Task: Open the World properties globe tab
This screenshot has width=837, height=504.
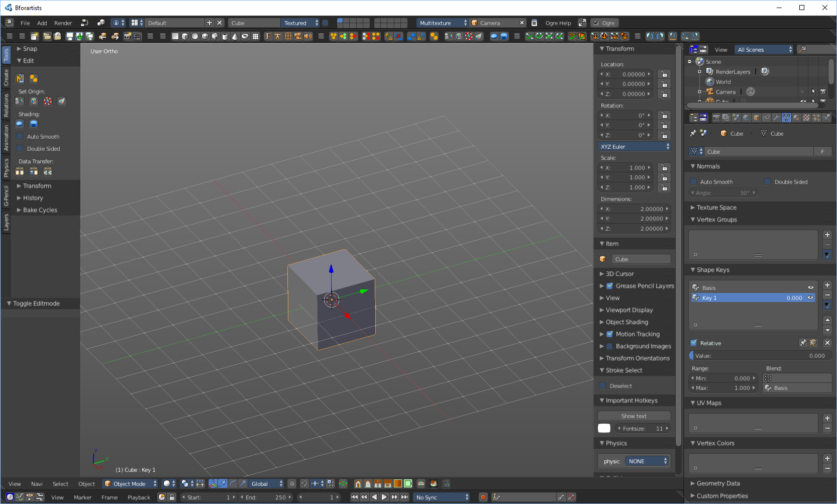Action: (x=746, y=118)
